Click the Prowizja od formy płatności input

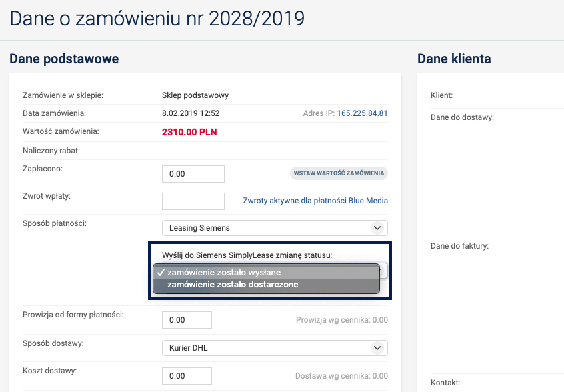(x=187, y=320)
